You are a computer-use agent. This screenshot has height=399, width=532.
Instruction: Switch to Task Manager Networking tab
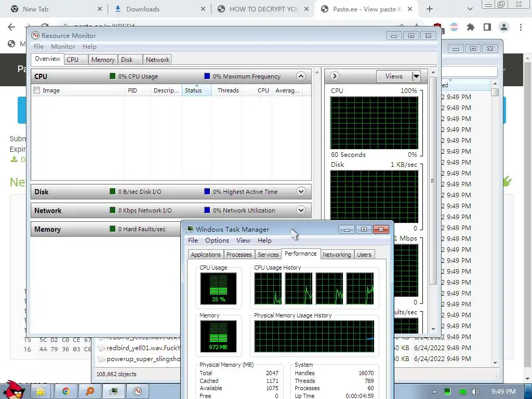[337, 255]
